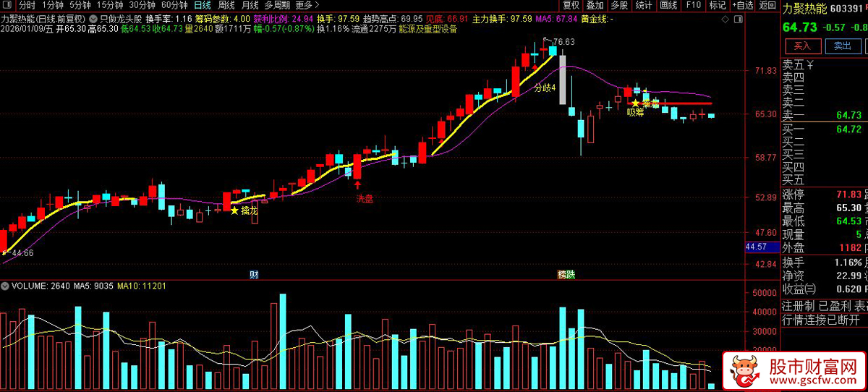Click the panel toggle icon before 分时
The width and height of the screenshot is (868, 392).
tap(9, 5)
